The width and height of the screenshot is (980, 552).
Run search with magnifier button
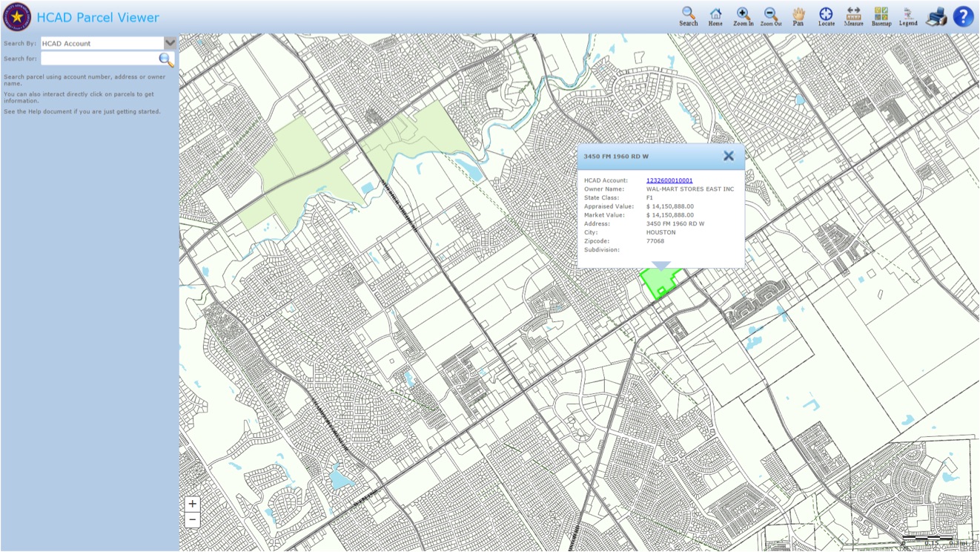coord(167,59)
